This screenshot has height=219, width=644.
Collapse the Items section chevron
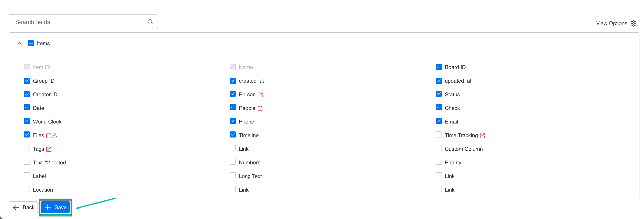pyautogui.click(x=20, y=43)
